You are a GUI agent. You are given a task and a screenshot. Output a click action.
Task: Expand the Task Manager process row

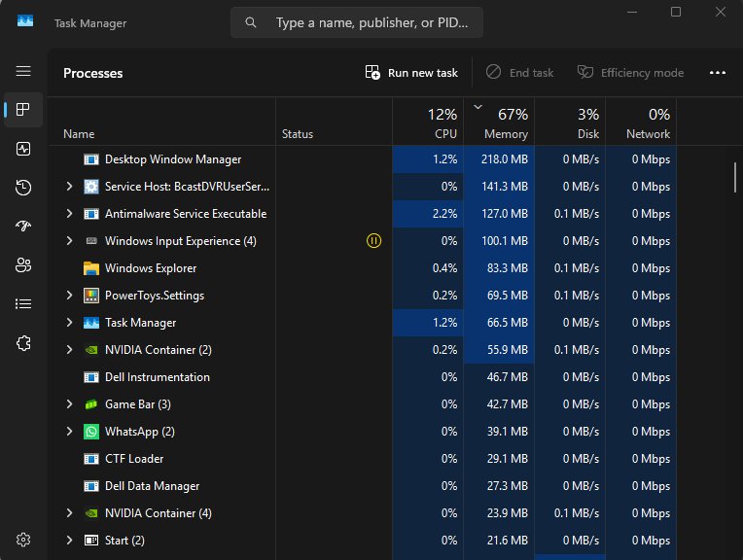(x=70, y=323)
